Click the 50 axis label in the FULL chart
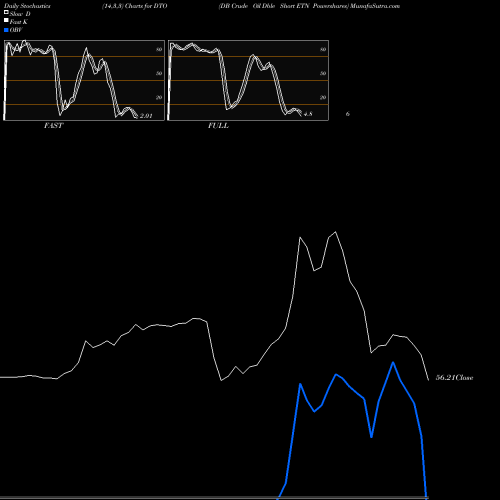The width and height of the screenshot is (500, 500). [x=323, y=73]
